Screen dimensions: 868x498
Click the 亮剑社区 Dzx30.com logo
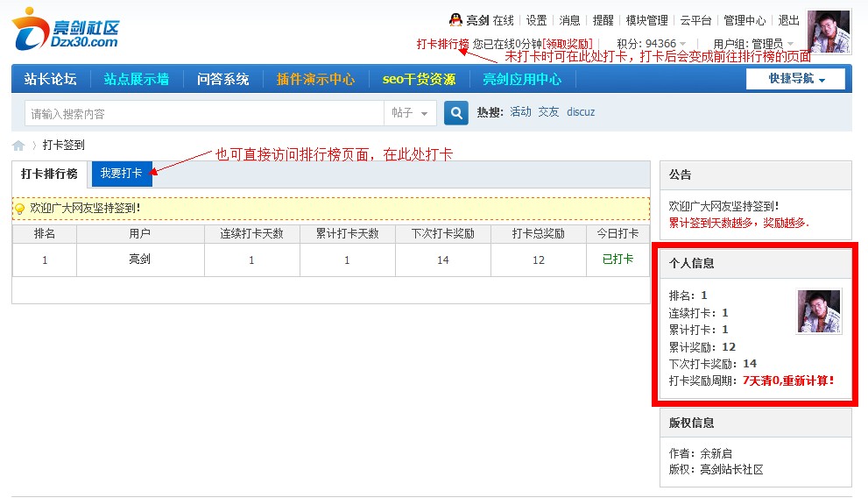(66, 29)
